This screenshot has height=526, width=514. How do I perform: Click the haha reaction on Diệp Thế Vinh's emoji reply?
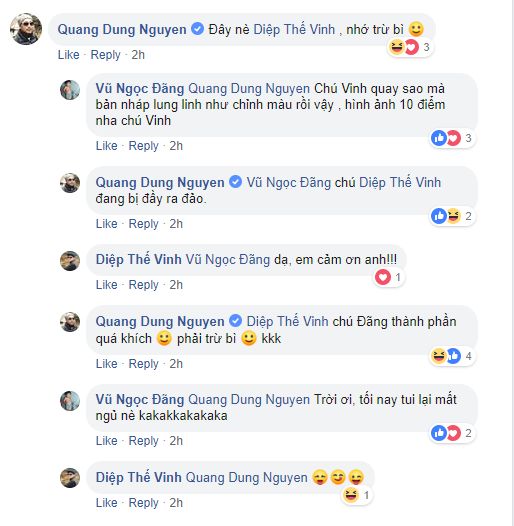(351, 495)
